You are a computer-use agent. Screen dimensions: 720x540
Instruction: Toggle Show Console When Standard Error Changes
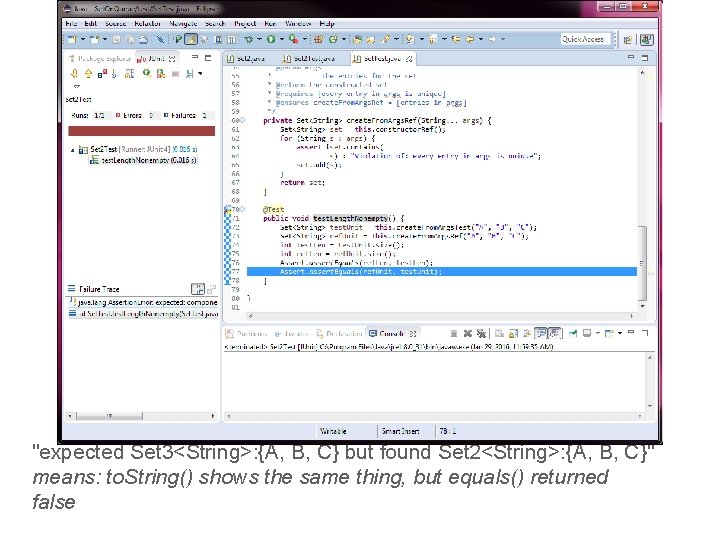[x=555, y=333]
